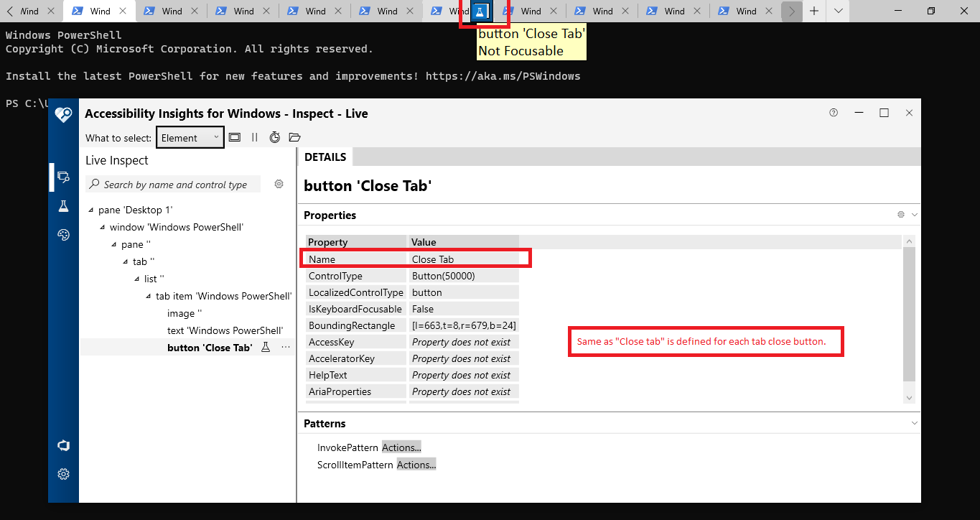Open the aka.ms/PSWindows link in terminal
This screenshot has height=520, width=980.
tap(503, 75)
